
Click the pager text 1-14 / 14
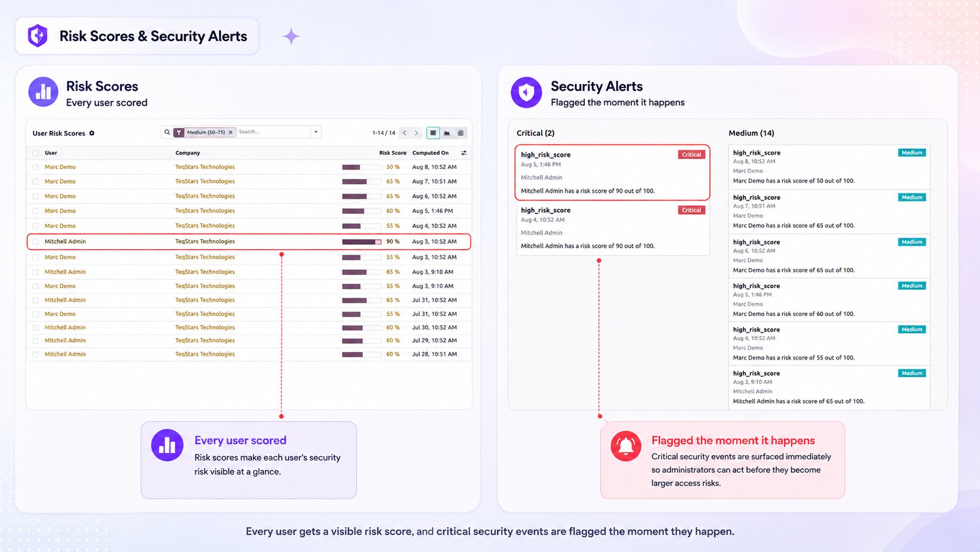(x=384, y=133)
